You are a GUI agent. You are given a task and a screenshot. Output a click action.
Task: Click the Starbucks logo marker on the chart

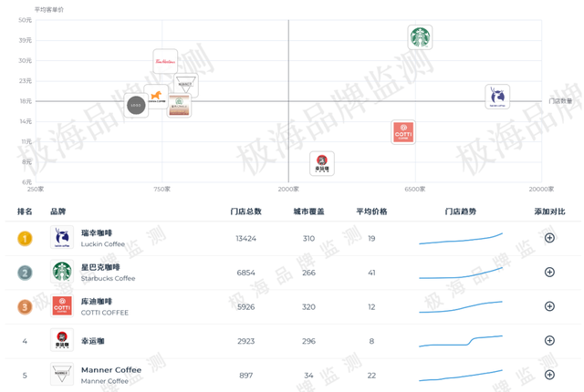tap(420, 37)
